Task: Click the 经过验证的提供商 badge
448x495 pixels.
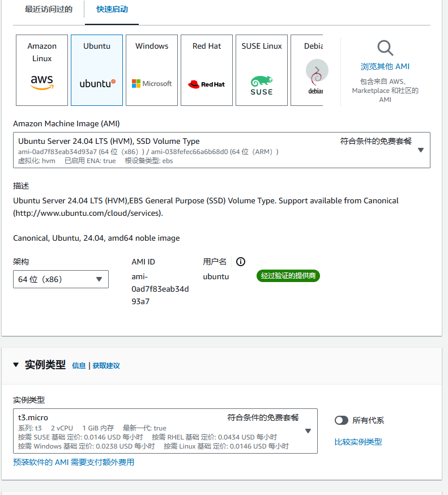Action: pos(288,276)
